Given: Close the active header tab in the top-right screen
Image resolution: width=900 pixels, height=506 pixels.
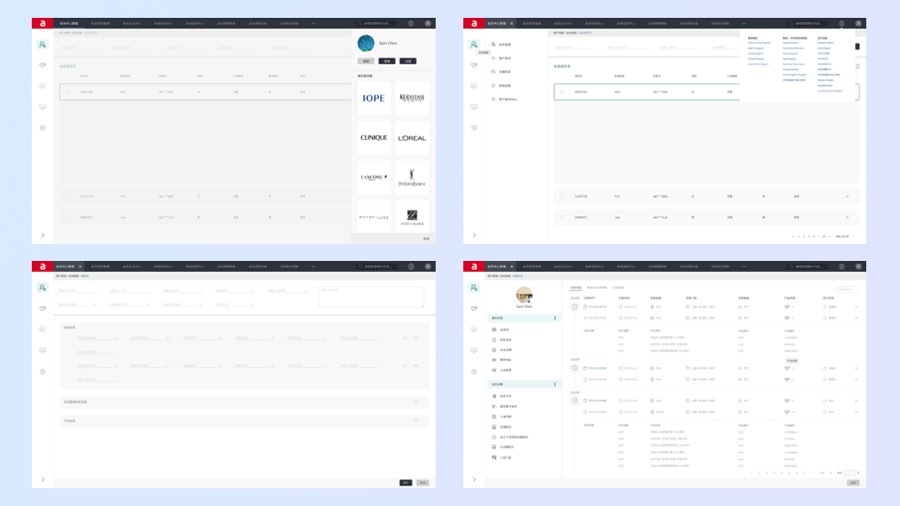Looking at the screenshot, I should pos(511,24).
